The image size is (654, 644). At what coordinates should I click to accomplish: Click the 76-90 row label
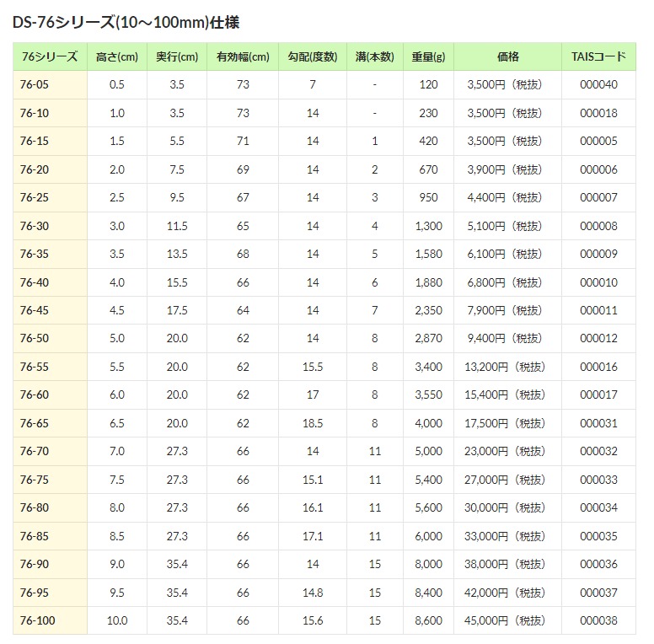click(x=35, y=564)
